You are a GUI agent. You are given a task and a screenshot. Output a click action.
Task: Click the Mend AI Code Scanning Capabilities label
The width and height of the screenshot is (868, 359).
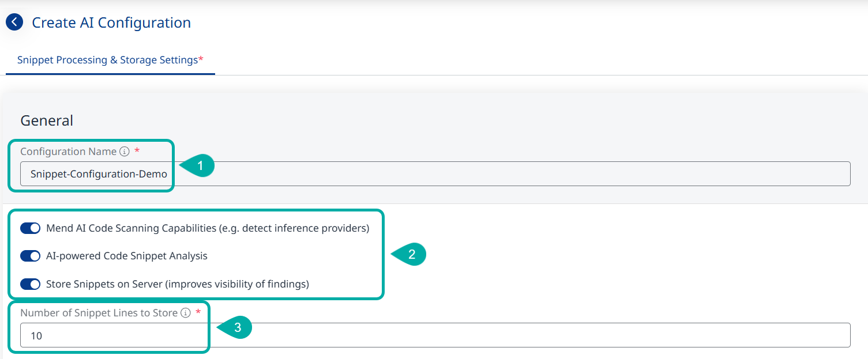coord(207,228)
